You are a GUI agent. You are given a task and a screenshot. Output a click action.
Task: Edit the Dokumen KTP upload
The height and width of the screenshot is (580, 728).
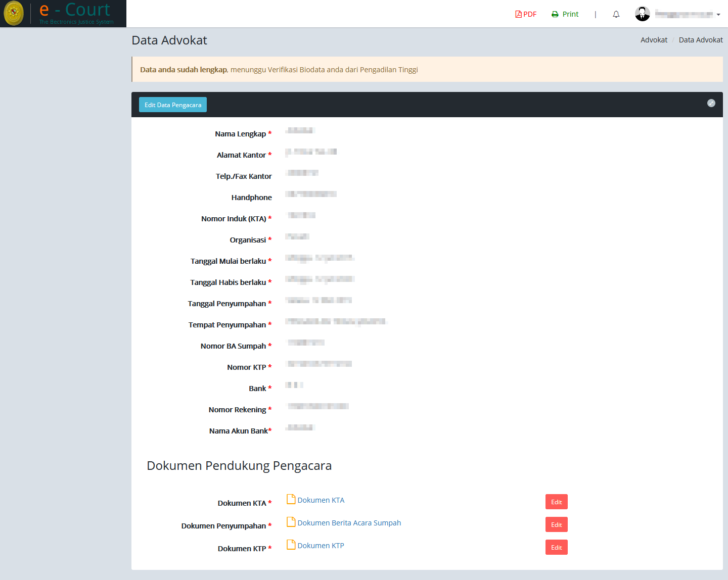(x=556, y=547)
